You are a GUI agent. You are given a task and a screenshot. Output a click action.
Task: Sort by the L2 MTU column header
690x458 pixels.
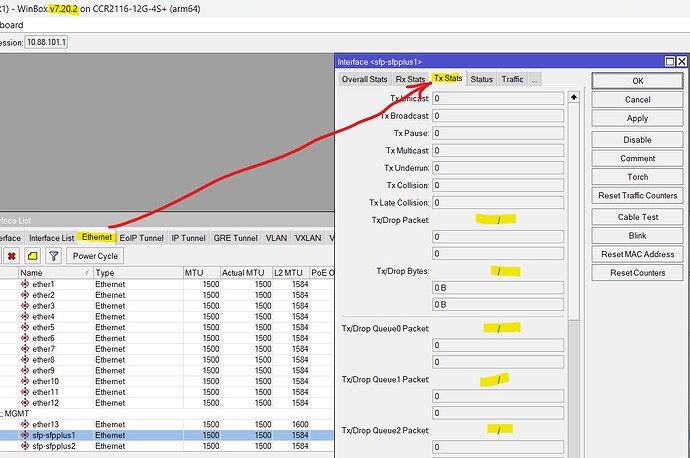(291, 273)
